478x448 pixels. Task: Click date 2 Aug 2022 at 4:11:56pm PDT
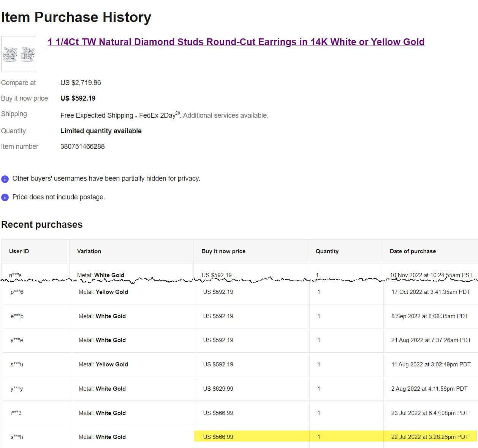tap(429, 389)
